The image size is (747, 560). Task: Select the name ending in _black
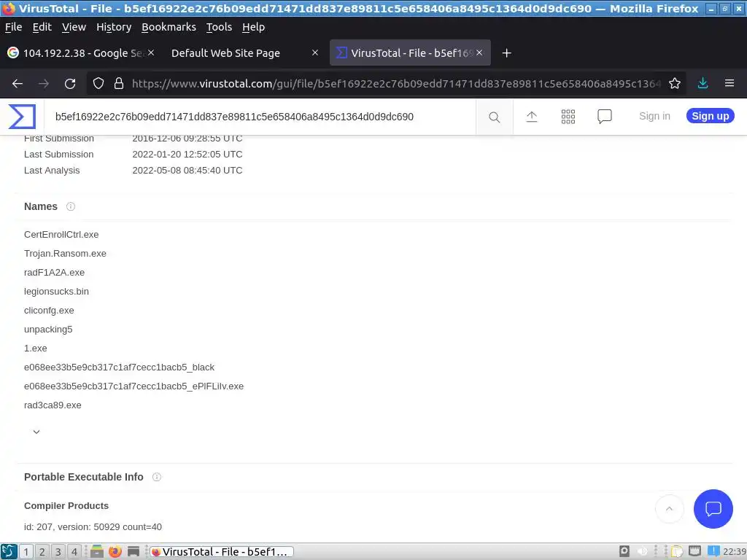pyautogui.click(x=119, y=367)
